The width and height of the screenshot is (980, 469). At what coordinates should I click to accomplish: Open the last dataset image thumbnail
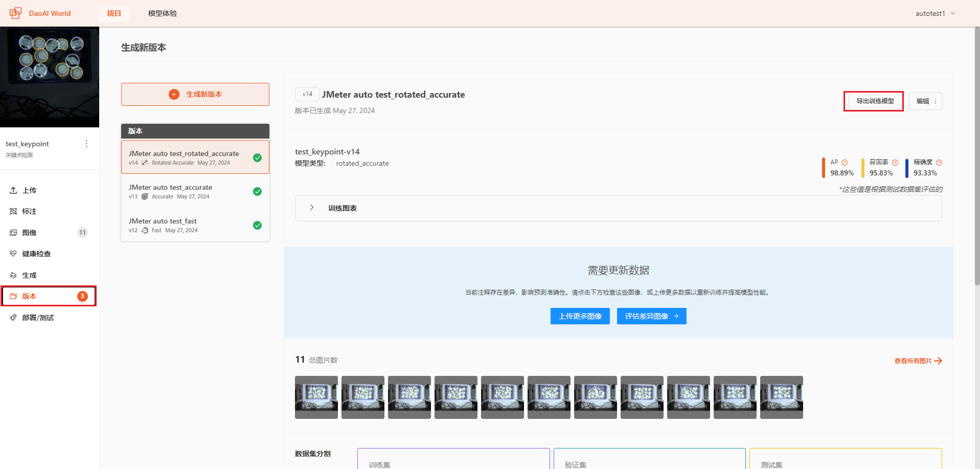coord(782,397)
